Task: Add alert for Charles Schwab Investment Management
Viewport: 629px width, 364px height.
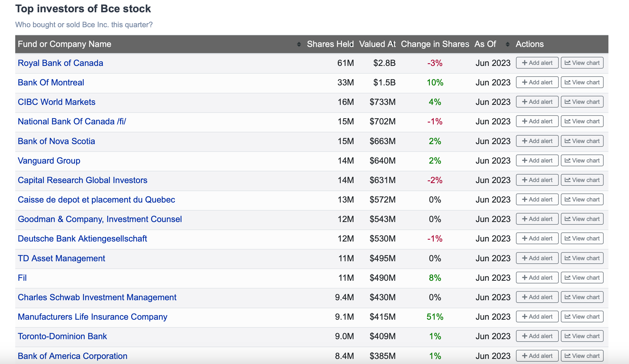Action: click(537, 297)
